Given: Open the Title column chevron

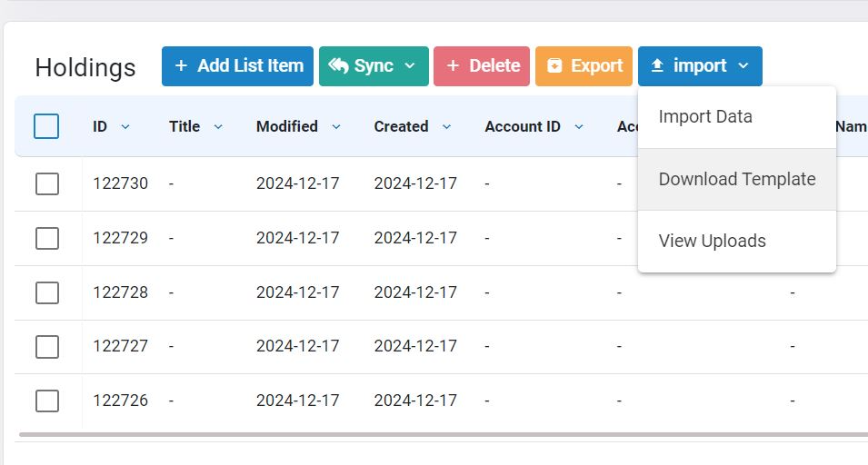Looking at the screenshot, I should (x=218, y=126).
